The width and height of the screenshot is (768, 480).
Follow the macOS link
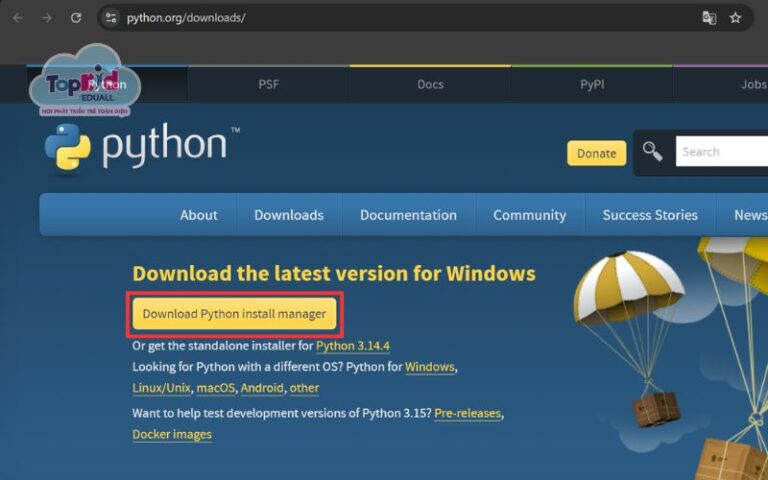(x=216, y=388)
